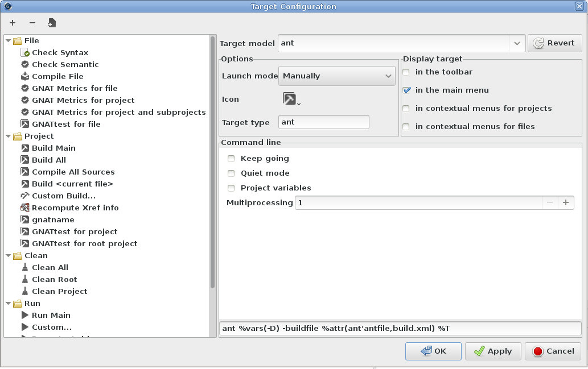Click the target tree vertical scrollbar
Screen dimensions: 588x369
pyautogui.click(x=213, y=162)
